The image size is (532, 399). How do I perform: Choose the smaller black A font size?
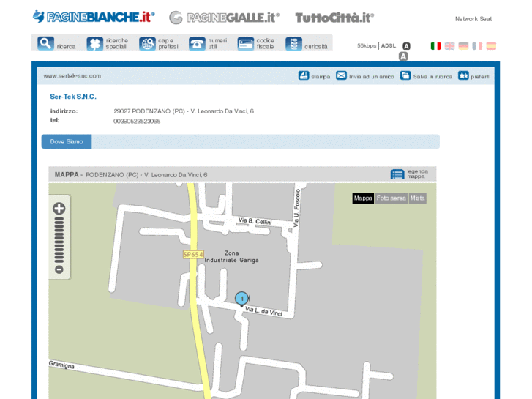pyautogui.click(x=406, y=46)
